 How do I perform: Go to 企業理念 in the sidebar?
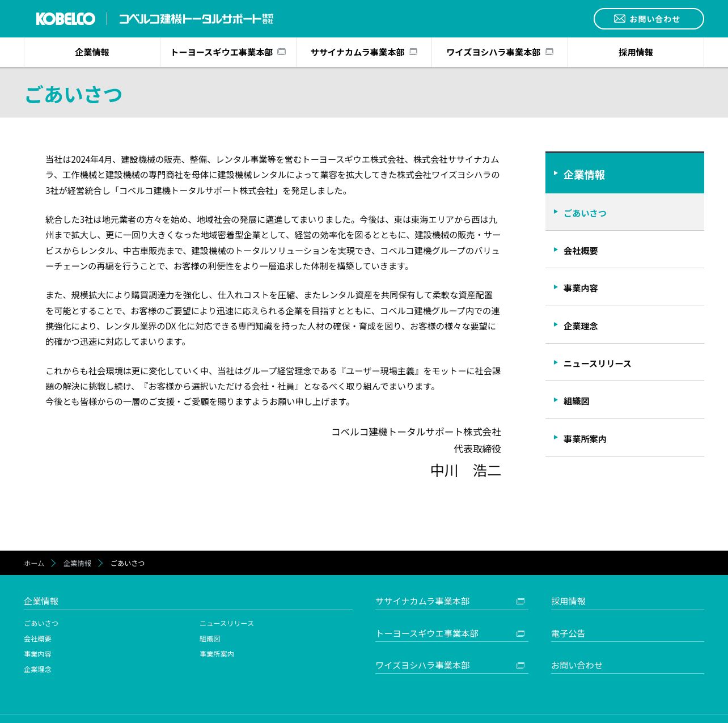(x=625, y=325)
